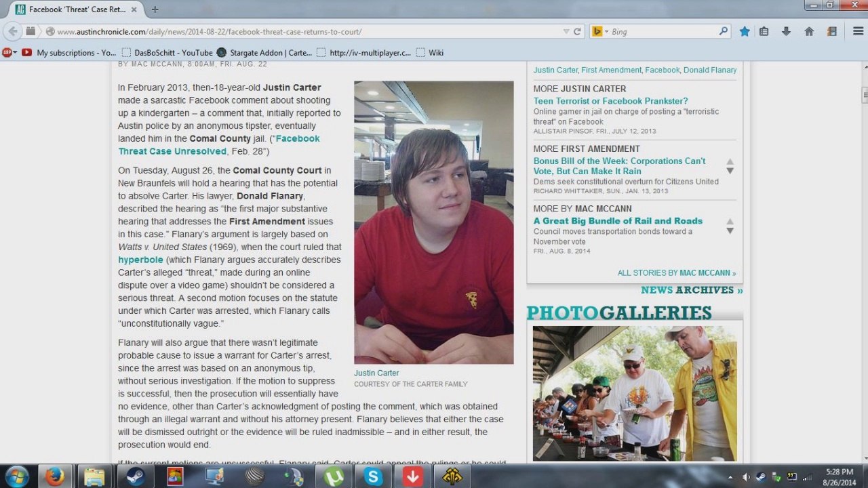This screenshot has height=488, width=868.
Task: Open Steam from the taskbar
Action: coord(134,476)
